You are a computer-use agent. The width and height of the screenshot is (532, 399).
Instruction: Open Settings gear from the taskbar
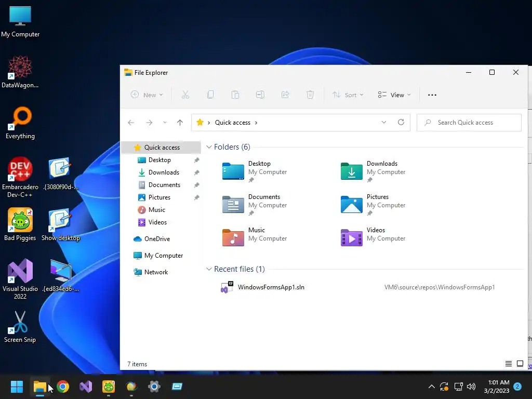pyautogui.click(x=154, y=387)
